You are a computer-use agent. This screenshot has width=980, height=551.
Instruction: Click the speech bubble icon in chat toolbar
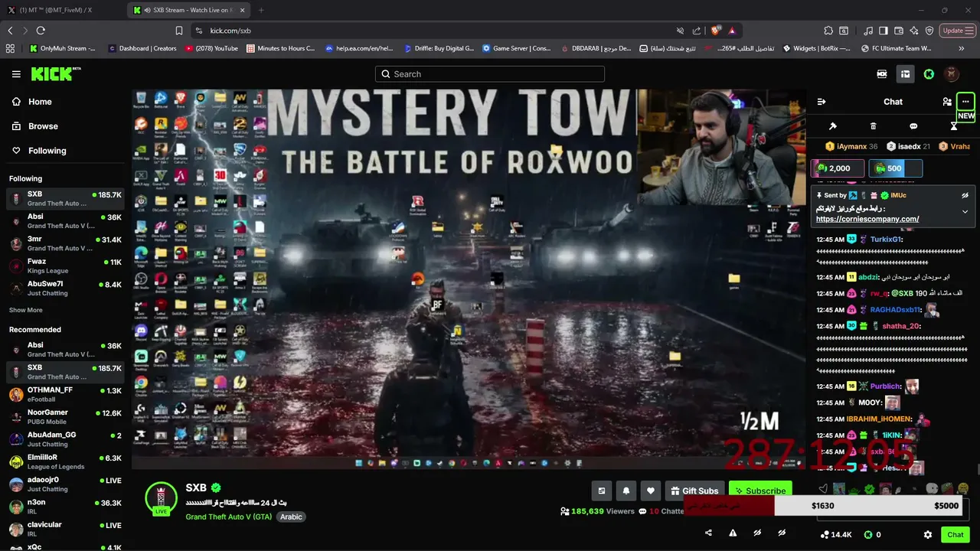point(913,126)
